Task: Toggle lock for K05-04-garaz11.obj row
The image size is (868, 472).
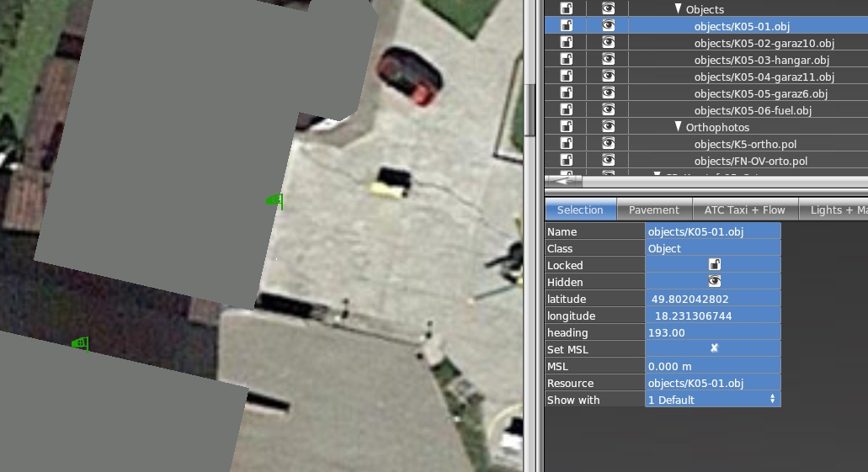Action: coord(567,77)
